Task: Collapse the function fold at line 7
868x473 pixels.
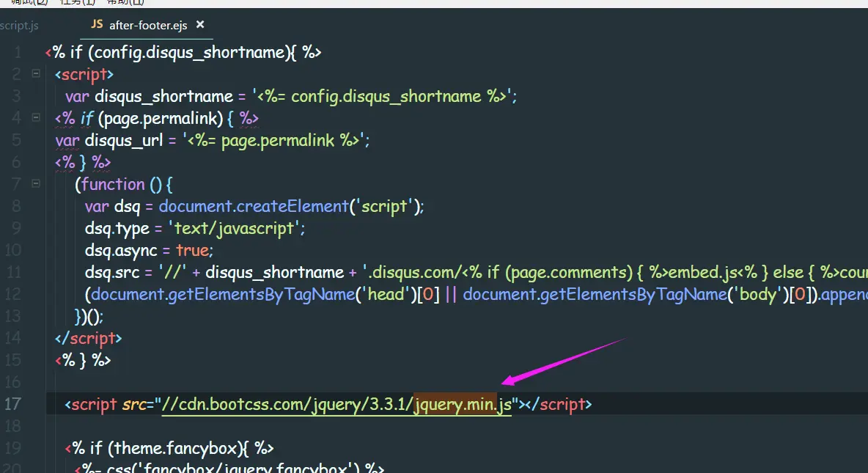Action: [x=36, y=183]
